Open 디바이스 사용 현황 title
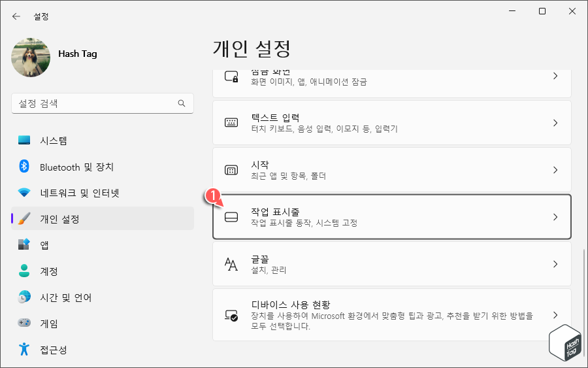The width and height of the screenshot is (588, 368). (291, 305)
